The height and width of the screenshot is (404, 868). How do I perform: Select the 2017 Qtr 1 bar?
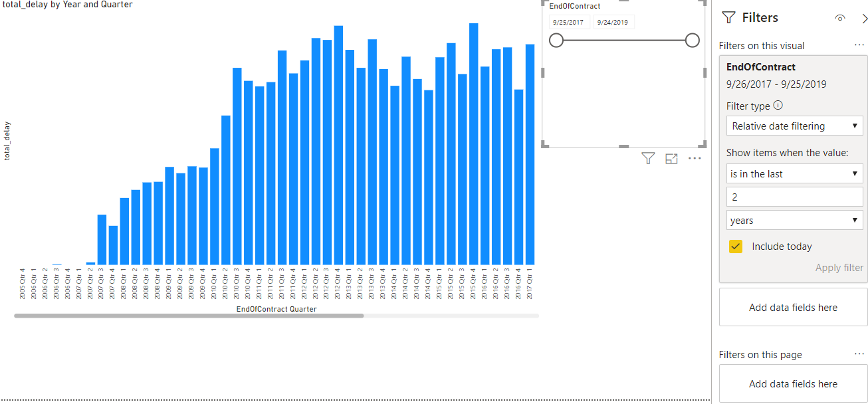pos(530,154)
